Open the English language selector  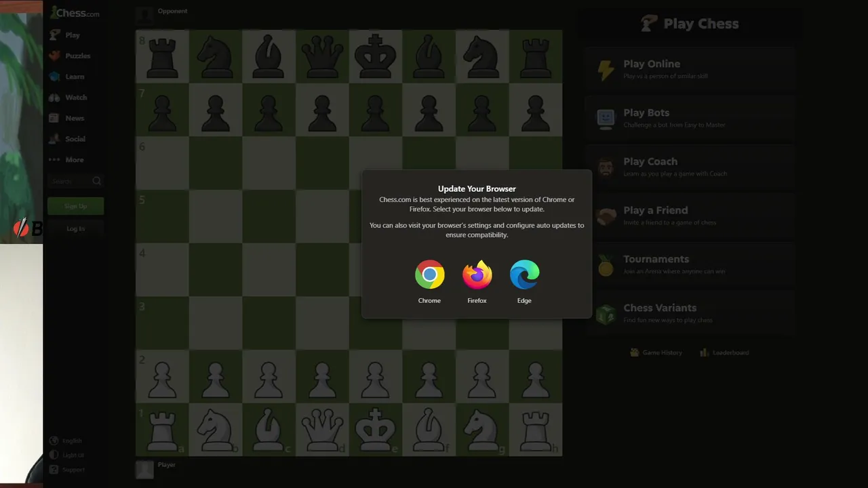coord(66,441)
